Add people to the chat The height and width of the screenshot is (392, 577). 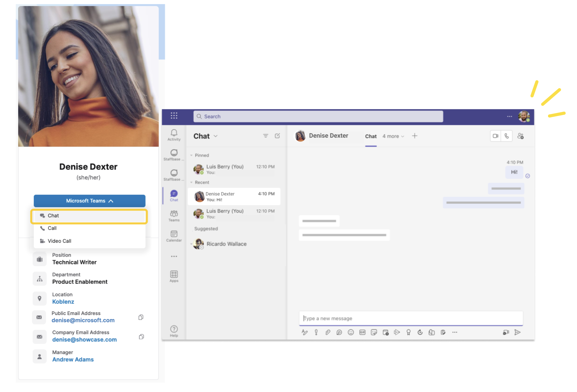pyautogui.click(x=520, y=136)
